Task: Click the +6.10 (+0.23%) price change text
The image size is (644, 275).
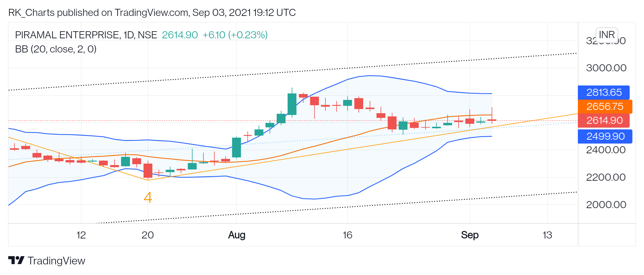Action: [235, 35]
